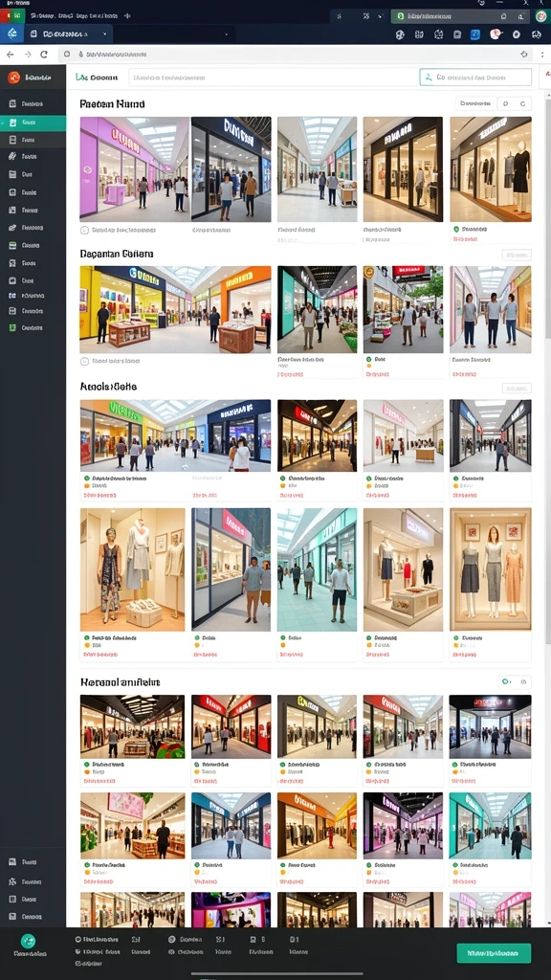Go back with the browser back arrow
551x980 pixels.
tap(10, 55)
